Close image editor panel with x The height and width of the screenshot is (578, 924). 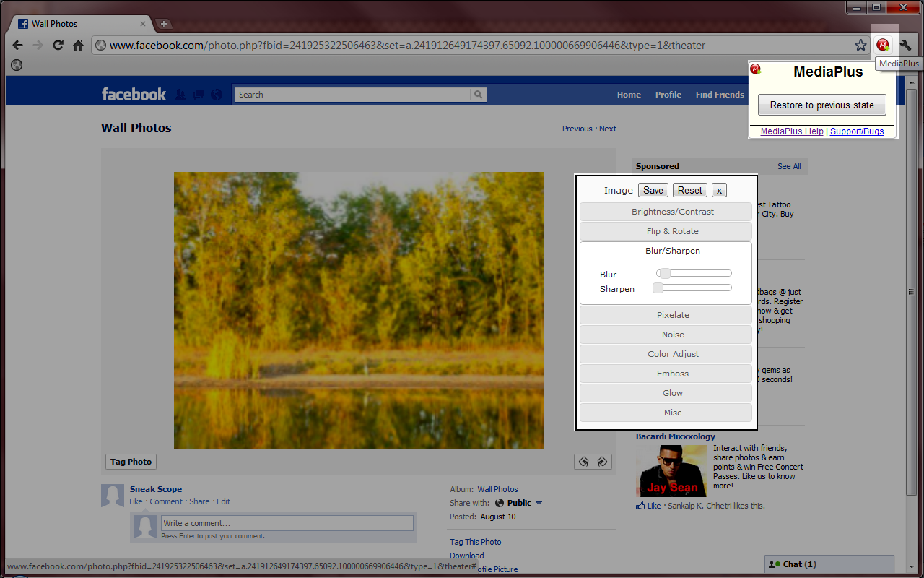click(719, 190)
